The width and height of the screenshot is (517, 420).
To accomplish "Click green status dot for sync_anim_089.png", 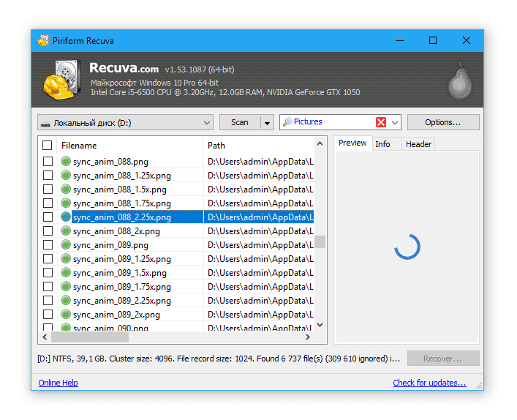I will 66,245.
